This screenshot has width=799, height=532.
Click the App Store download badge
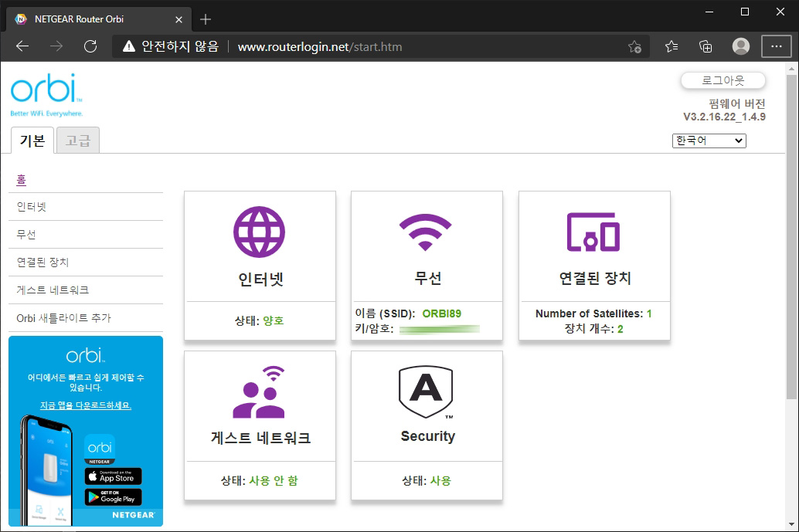pyautogui.click(x=113, y=476)
